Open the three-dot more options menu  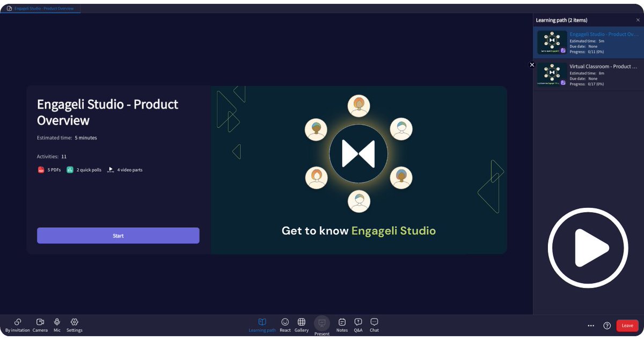(x=591, y=325)
